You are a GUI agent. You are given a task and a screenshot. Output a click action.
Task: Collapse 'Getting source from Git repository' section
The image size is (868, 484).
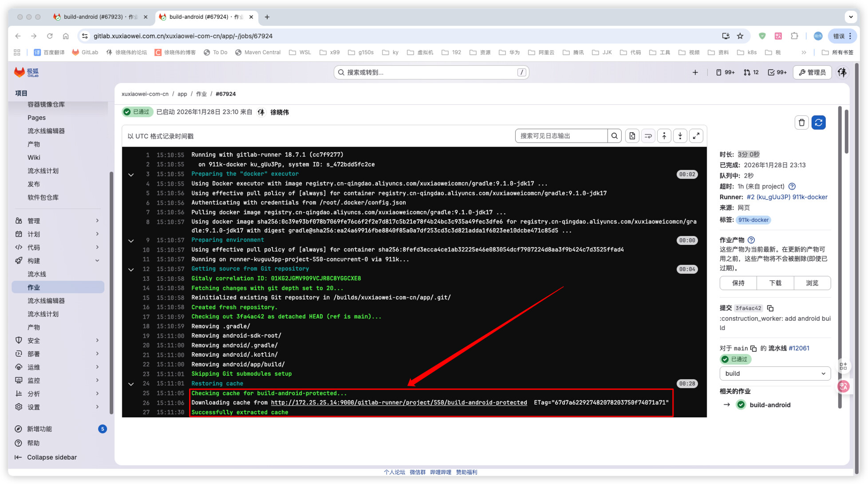pyautogui.click(x=131, y=270)
